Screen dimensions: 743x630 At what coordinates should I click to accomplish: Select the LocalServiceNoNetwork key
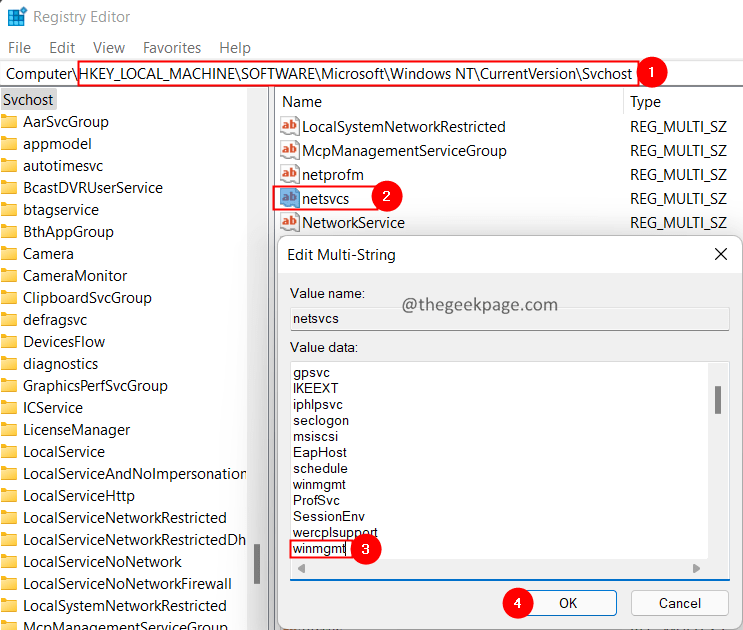coord(102,562)
